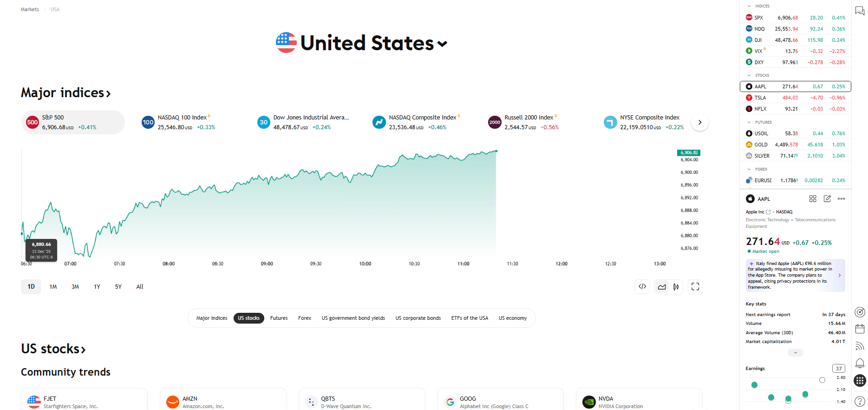Expand the chart to fullscreen mode

click(695, 287)
